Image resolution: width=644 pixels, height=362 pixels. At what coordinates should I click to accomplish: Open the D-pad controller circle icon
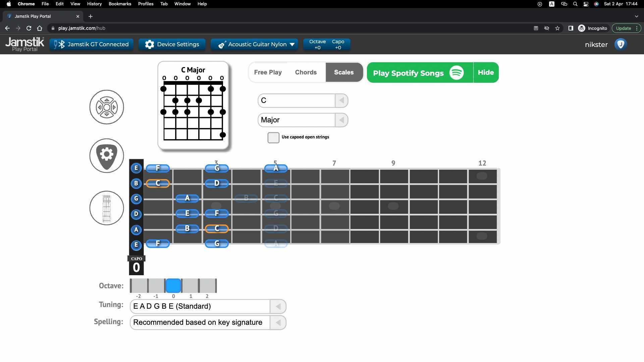pyautogui.click(x=107, y=107)
